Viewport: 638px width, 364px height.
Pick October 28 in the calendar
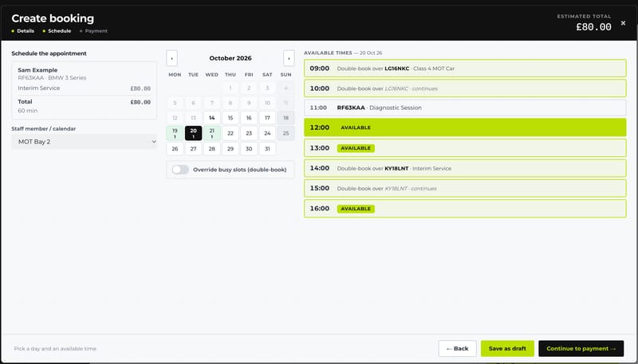(211, 149)
